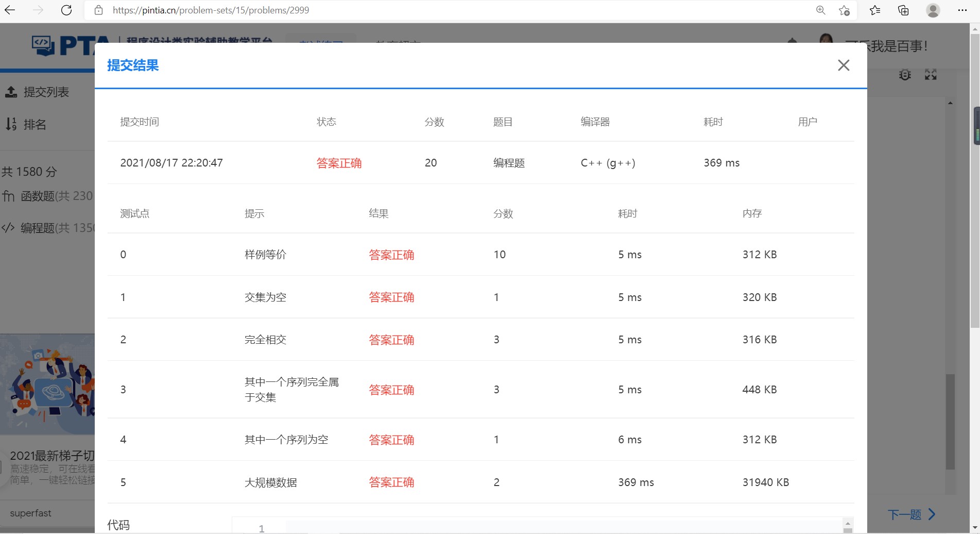The height and width of the screenshot is (534, 980).
Task: Click result 答案正确 for test point 5
Action: tap(391, 482)
